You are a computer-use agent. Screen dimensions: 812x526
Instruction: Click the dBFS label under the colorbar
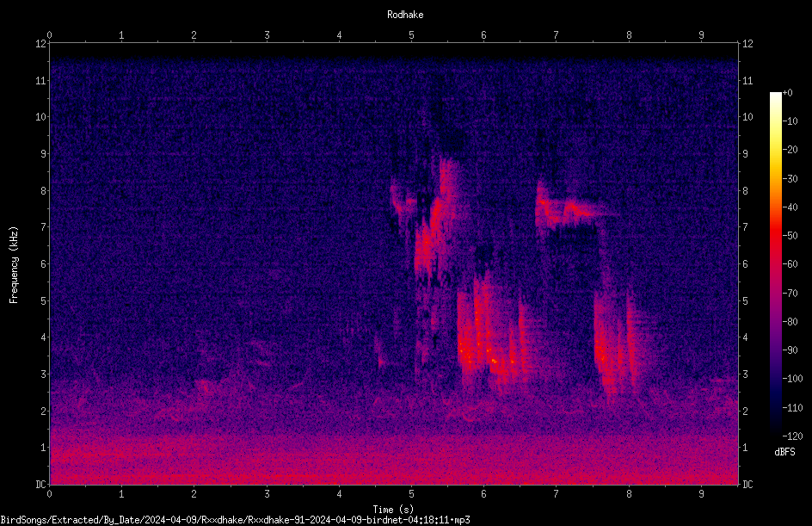click(x=784, y=452)
